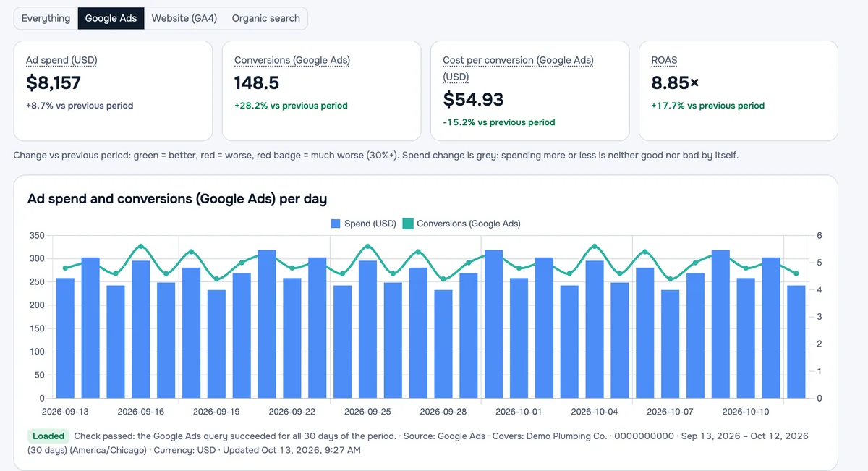Click "+8.7% vs previous period" text
Image resolution: width=868 pixels, height=471 pixels.
coord(80,106)
